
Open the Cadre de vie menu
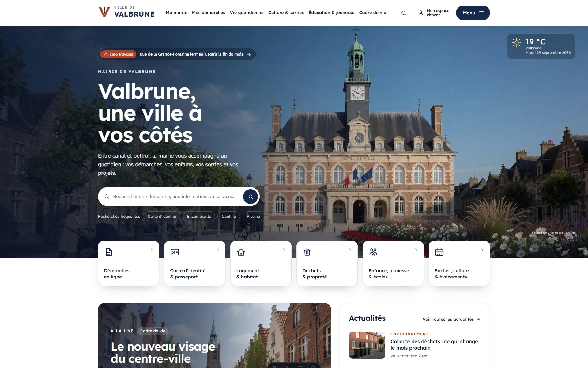[x=372, y=13]
